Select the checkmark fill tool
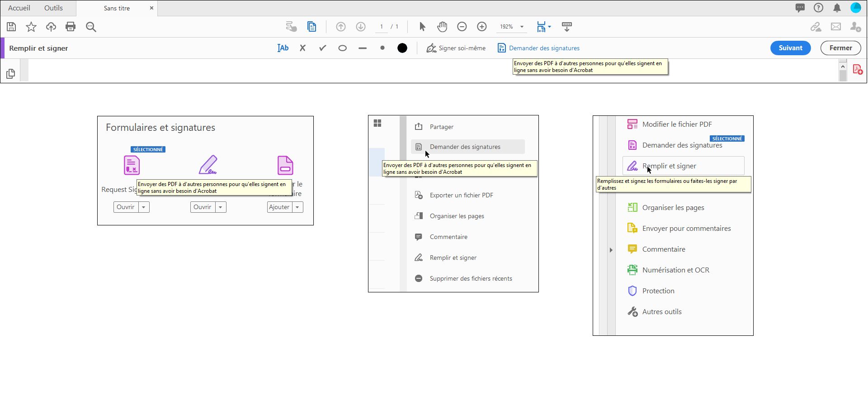 [322, 48]
